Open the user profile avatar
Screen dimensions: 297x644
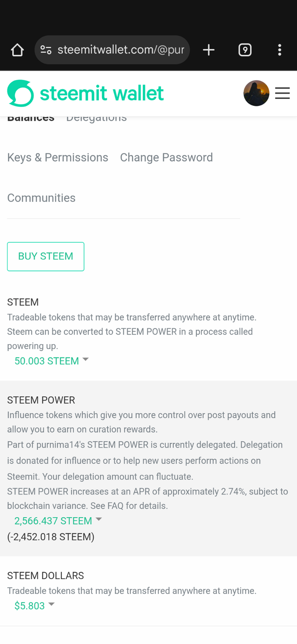click(257, 93)
